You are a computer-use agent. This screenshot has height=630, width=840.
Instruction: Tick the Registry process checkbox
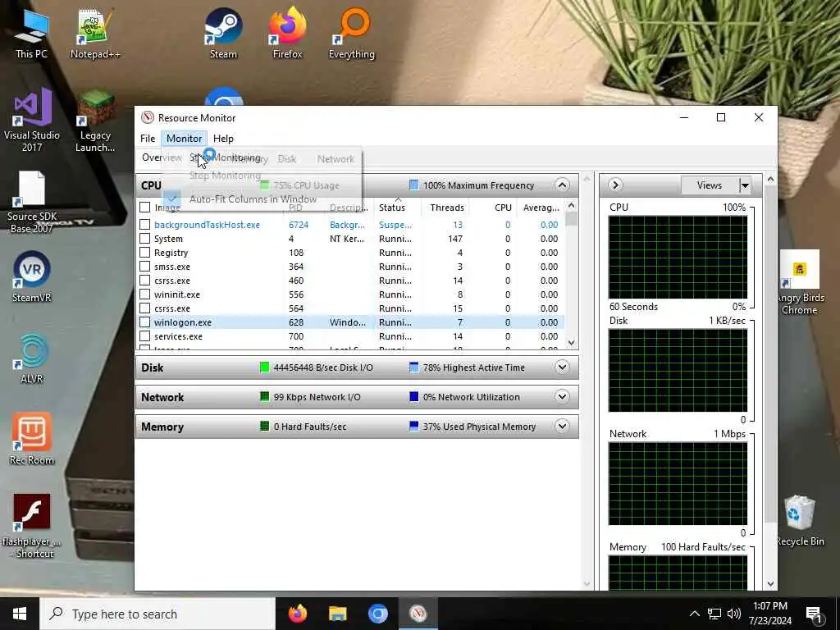(144, 253)
